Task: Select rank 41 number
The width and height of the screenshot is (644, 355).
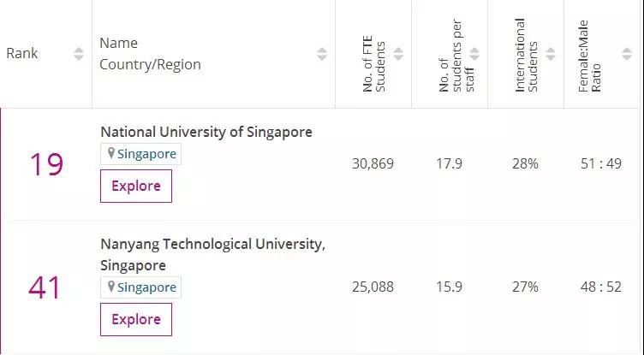Action: pos(45,287)
